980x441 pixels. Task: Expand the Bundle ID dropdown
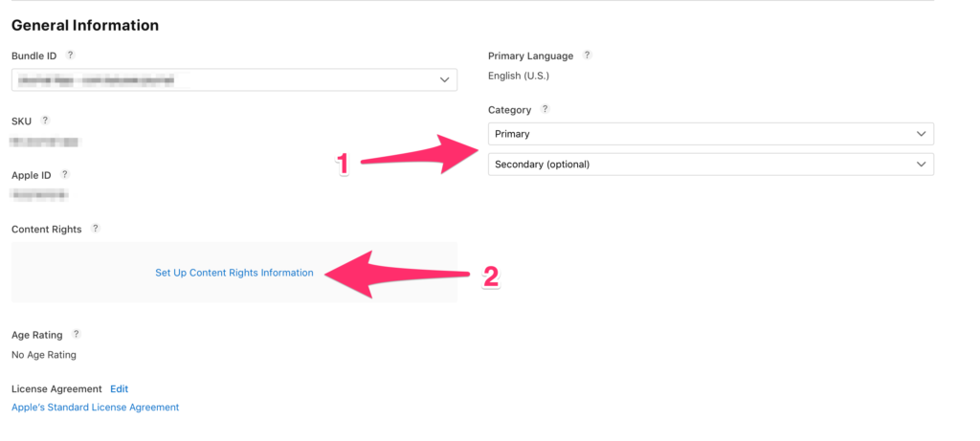(x=234, y=80)
